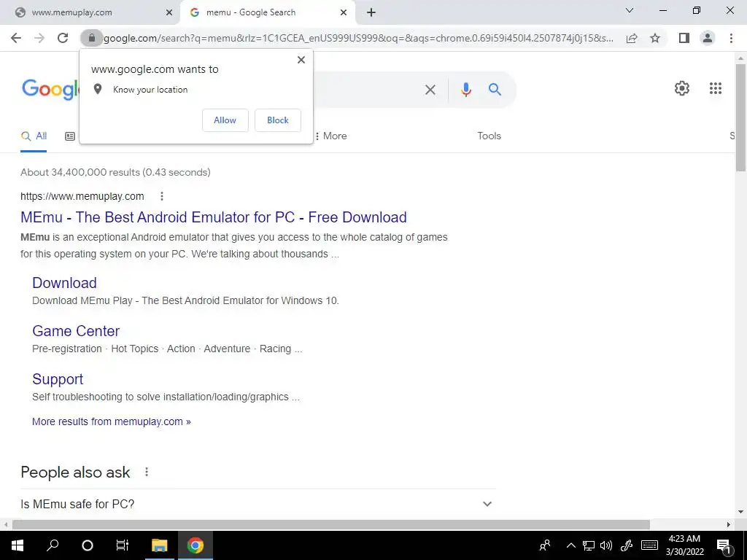Block the location request

(278, 120)
